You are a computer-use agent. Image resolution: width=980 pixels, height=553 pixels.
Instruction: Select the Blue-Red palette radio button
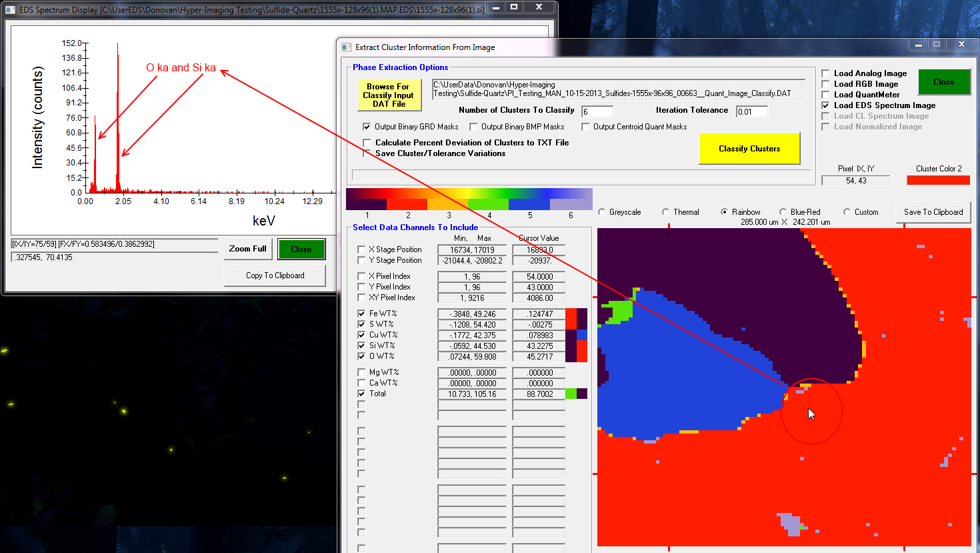[783, 212]
